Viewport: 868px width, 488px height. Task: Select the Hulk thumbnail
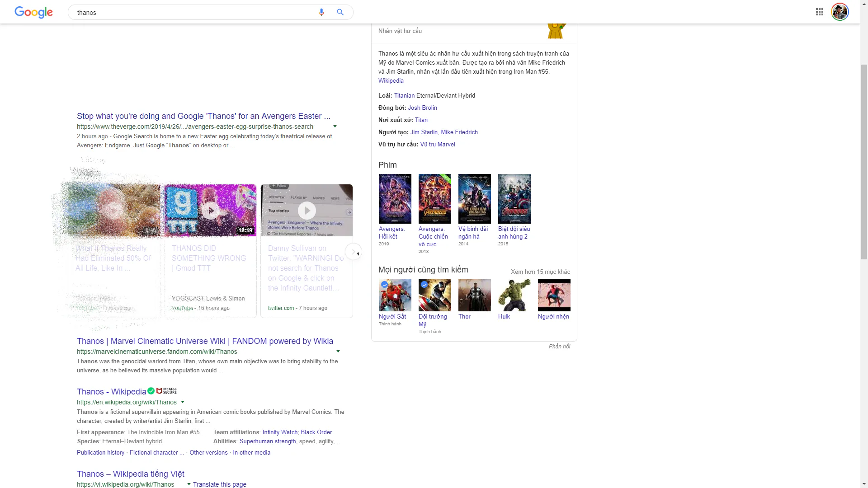[x=514, y=295]
